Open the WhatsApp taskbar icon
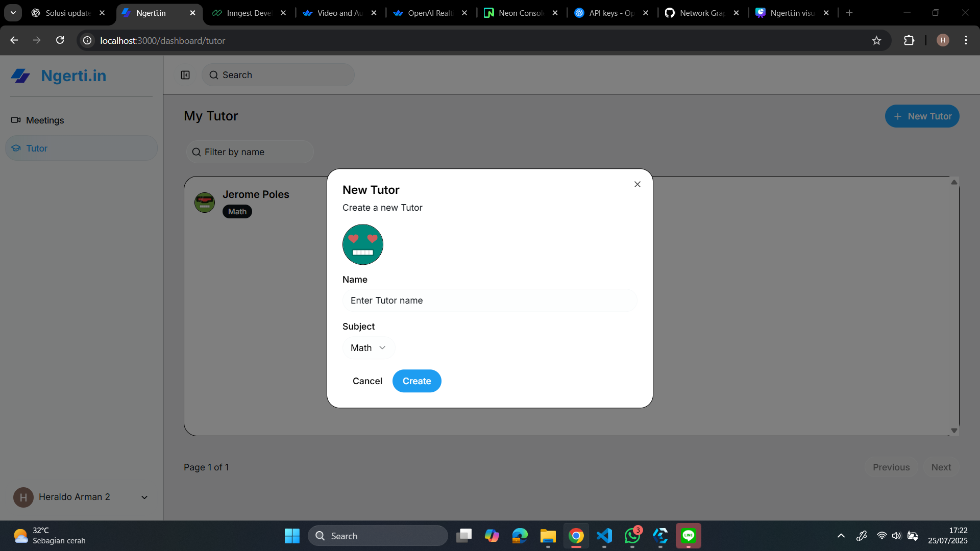The width and height of the screenshot is (980, 551). click(632, 536)
